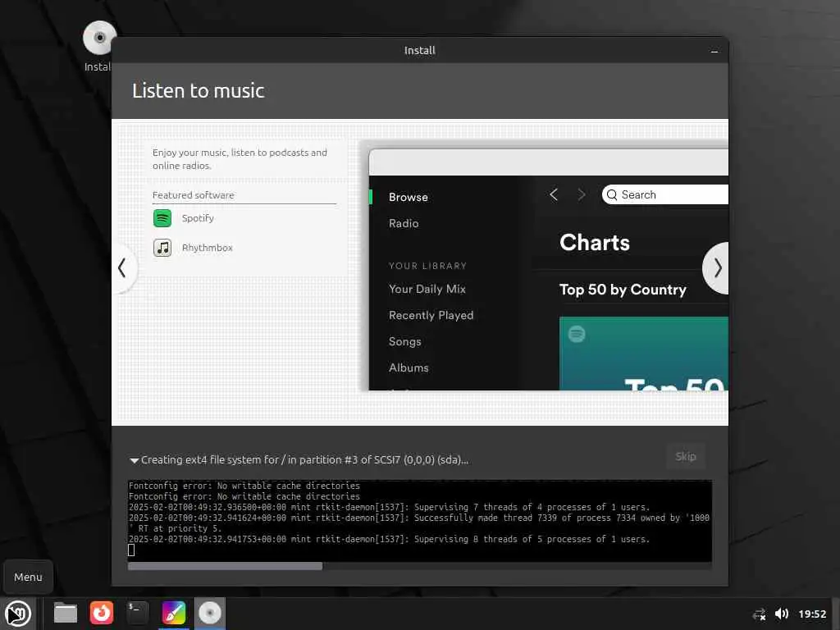The height and width of the screenshot is (630, 840).
Task: Open the terminal from taskbar
Action: [x=137, y=613]
